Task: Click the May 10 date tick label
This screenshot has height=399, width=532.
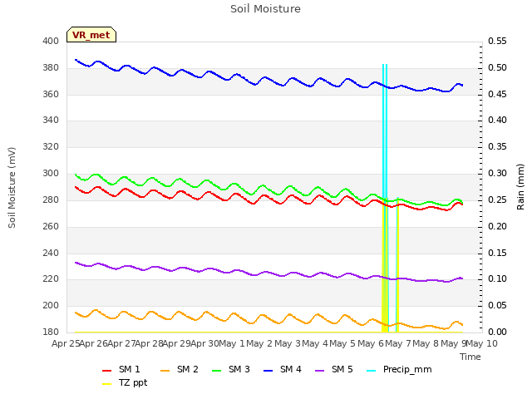Action: click(x=481, y=343)
